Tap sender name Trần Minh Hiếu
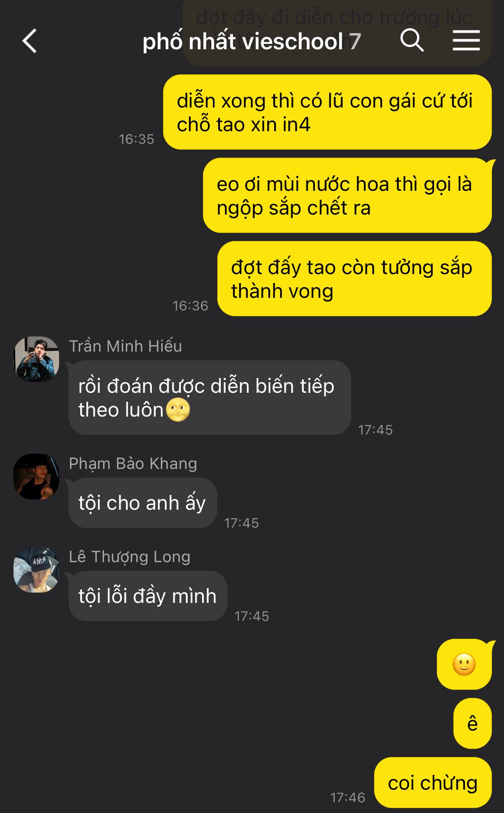The width and height of the screenshot is (504, 813). coord(125,346)
